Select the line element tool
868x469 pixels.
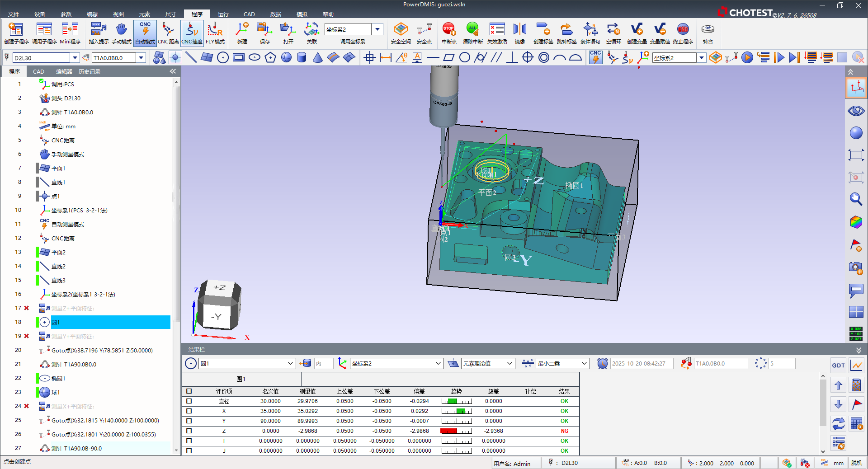coord(191,57)
